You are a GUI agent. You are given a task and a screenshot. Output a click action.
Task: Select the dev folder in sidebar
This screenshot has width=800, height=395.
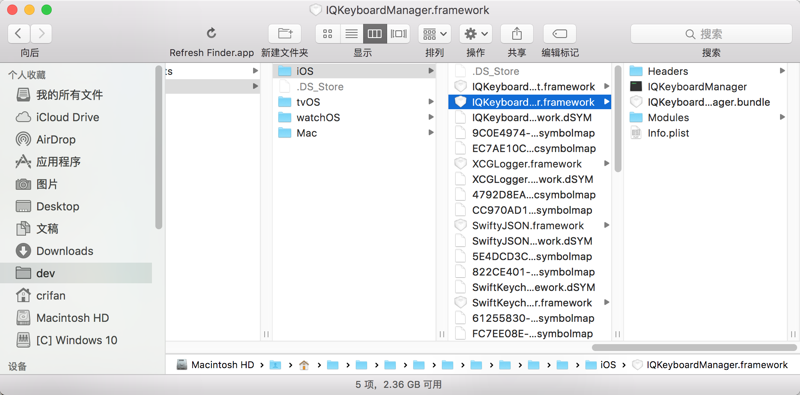[x=77, y=273]
